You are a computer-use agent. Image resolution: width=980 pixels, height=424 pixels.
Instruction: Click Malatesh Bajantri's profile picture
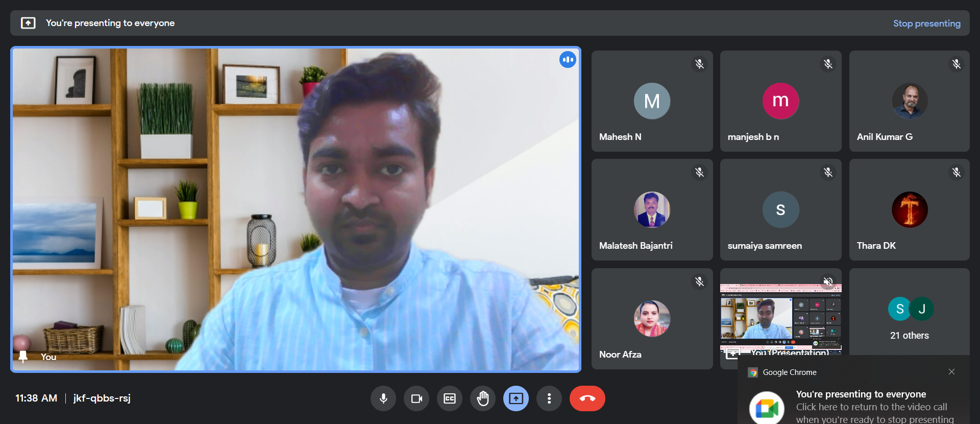click(x=652, y=209)
